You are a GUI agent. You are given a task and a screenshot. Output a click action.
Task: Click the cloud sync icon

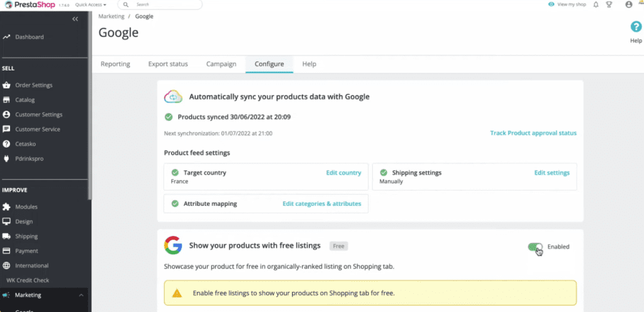(x=173, y=96)
